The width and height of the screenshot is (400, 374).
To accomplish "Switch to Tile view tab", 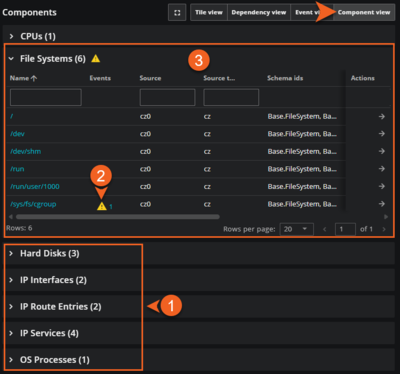I will tap(209, 13).
